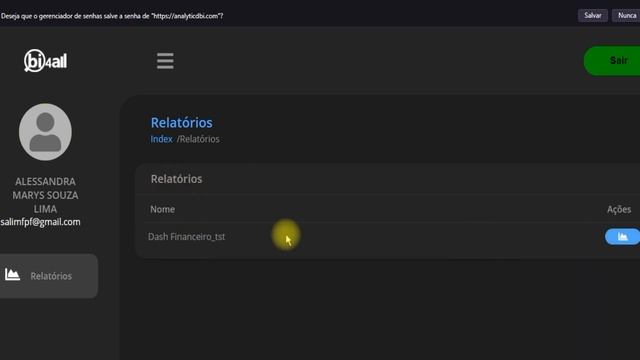The height and width of the screenshot is (360, 640).
Task: Click the salimfpf@gmail.com email text
Action: [x=40, y=222]
